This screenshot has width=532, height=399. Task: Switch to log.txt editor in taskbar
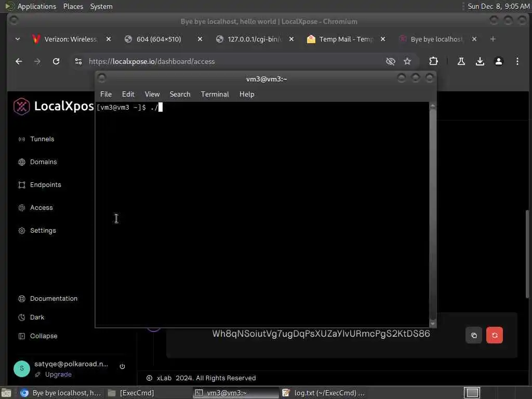pyautogui.click(x=323, y=393)
